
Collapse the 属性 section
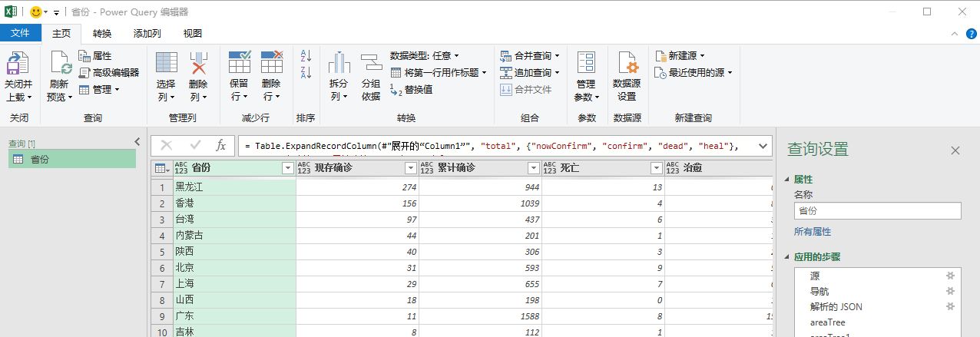pyautogui.click(x=786, y=179)
